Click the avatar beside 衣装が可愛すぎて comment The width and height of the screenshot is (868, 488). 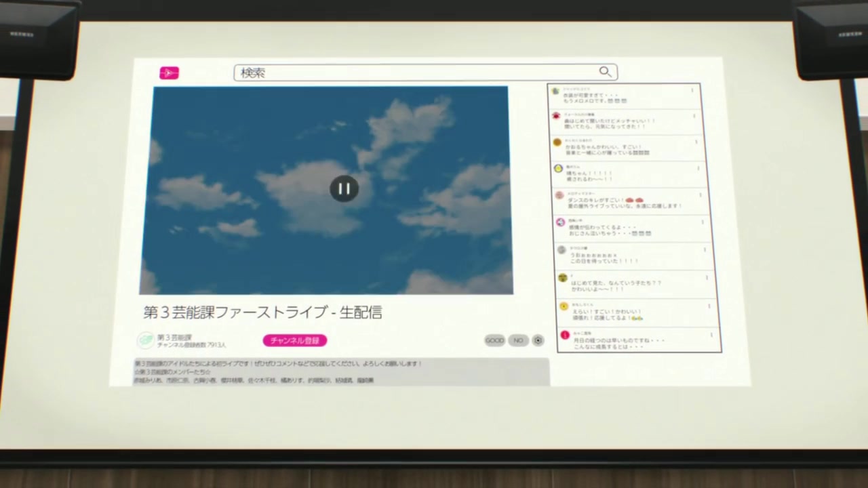555,91
